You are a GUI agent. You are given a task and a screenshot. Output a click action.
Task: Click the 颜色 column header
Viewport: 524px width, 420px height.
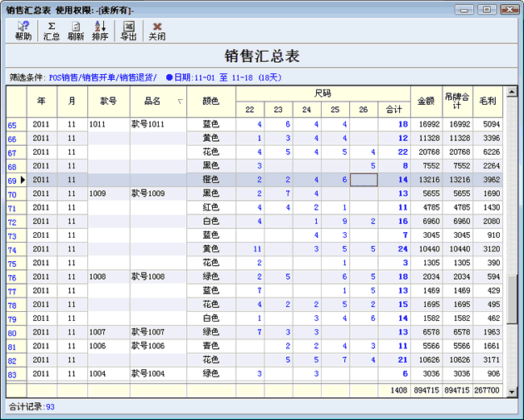click(211, 102)
